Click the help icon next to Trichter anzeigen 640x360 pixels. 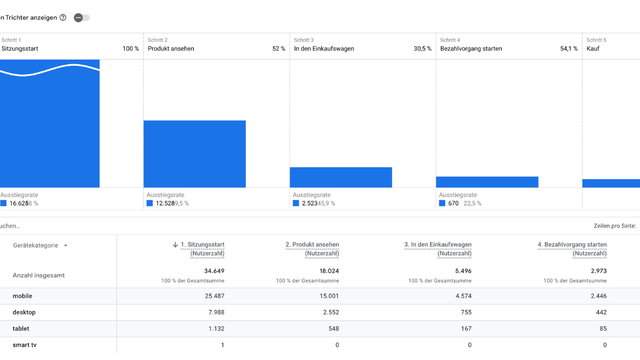pos(63,18)
